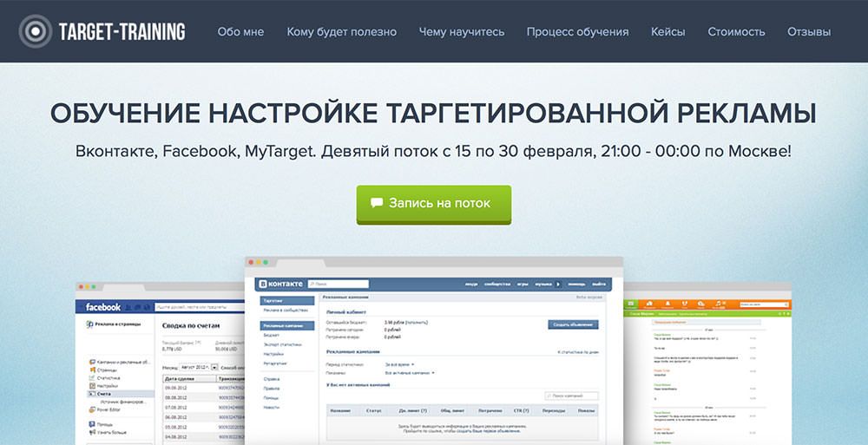Click the 'К статистике по дням' link
This screenshot has height=445, width=868.
[x=578, y=352]
